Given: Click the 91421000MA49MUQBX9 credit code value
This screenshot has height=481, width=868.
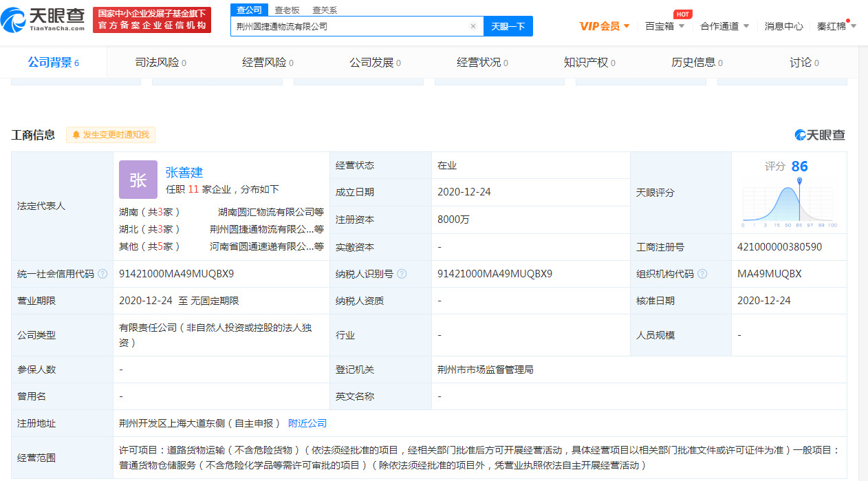Looking at the screenshot, I should click(x=176, y=274).
